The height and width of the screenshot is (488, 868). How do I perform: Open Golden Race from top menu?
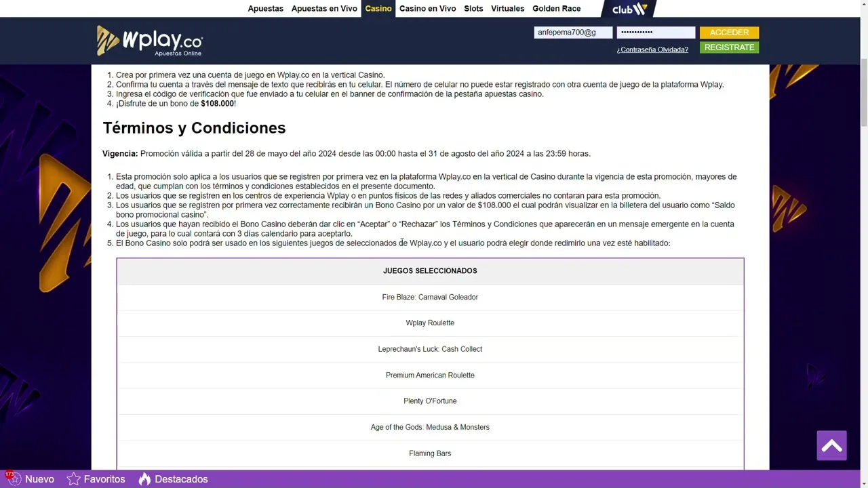click(556, 9)
